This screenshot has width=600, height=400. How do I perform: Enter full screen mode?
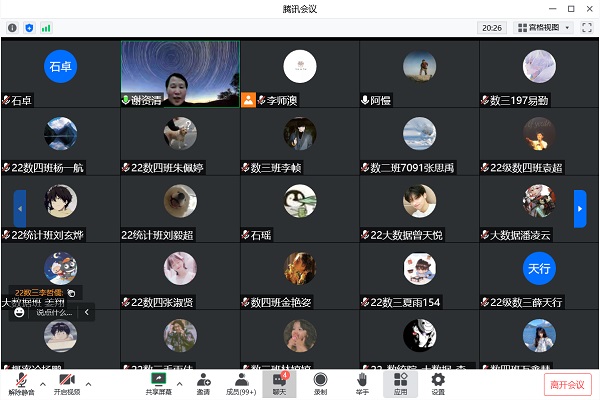click(587, 28)
